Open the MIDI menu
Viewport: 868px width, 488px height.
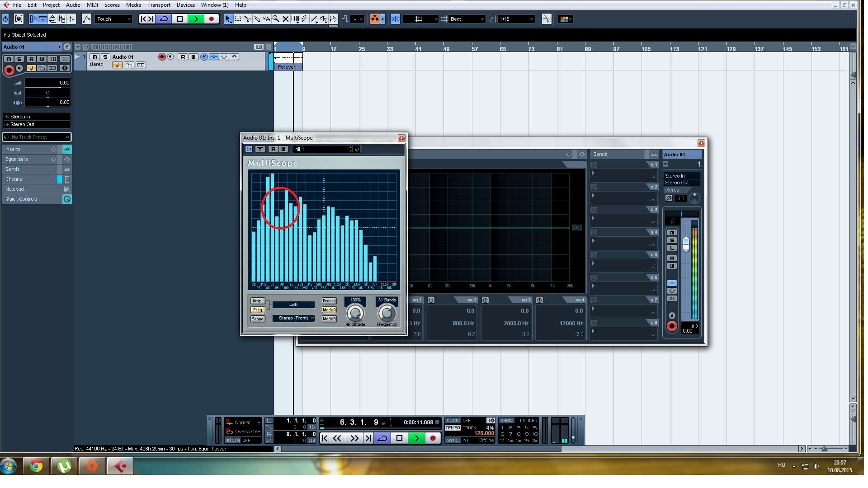(x=92, y=5)
